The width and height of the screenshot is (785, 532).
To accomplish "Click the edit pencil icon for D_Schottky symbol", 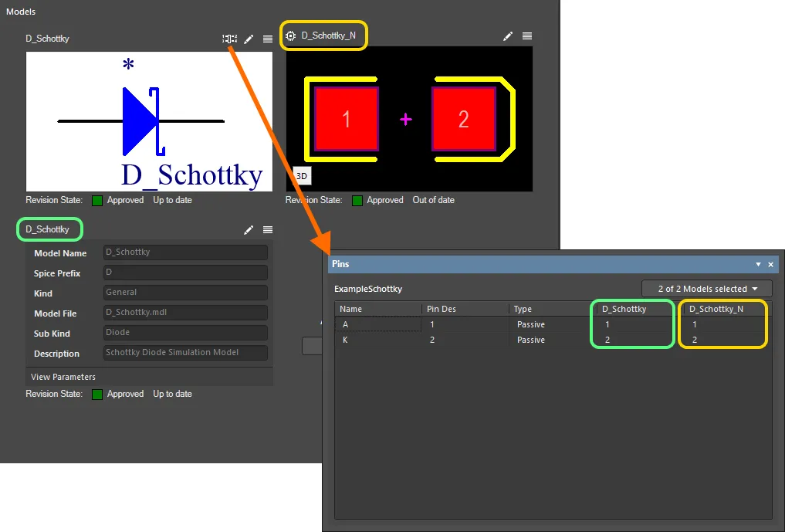I will pos(249,39).
